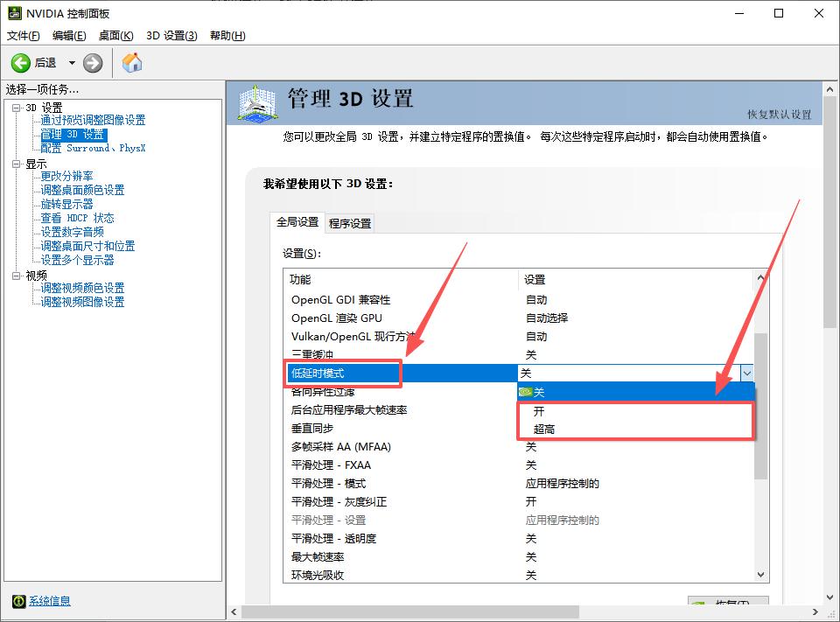The image size is (840, 622).
Task: Open the home icon in toolbar
Action: (132, 63)
